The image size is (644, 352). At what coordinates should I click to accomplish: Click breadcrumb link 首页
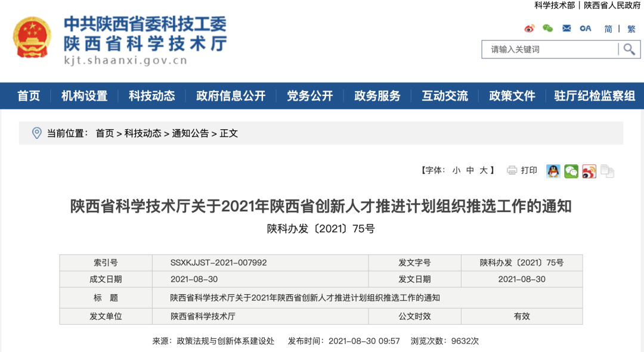(105, 133)
